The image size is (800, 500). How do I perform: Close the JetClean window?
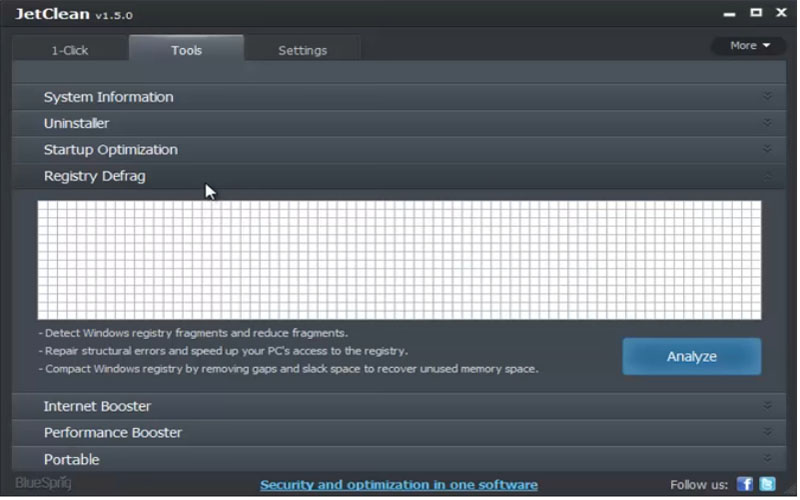[x=782, y=12]
